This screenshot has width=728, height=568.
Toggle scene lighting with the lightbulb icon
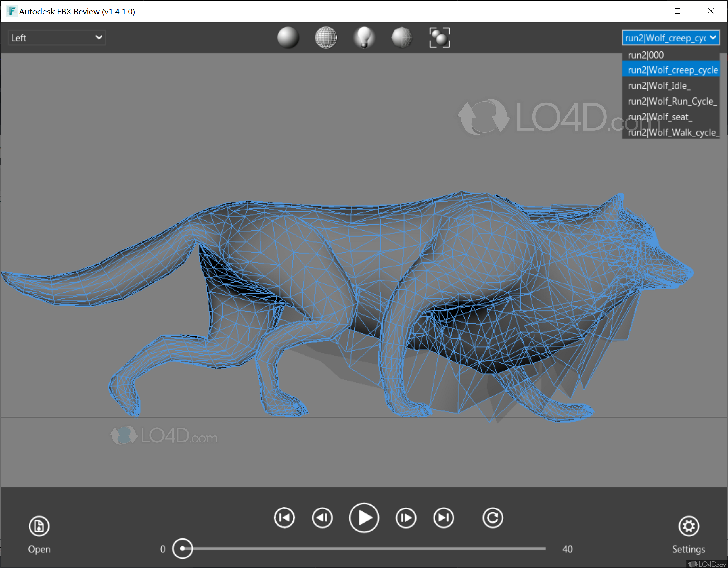[364, 38]
